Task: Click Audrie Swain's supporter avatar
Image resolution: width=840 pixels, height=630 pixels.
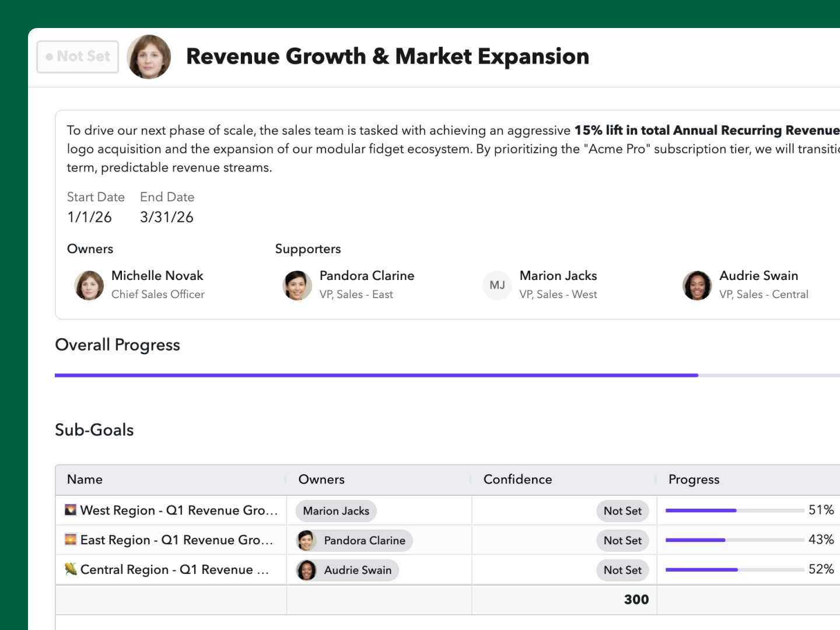Action: [697, 285]
